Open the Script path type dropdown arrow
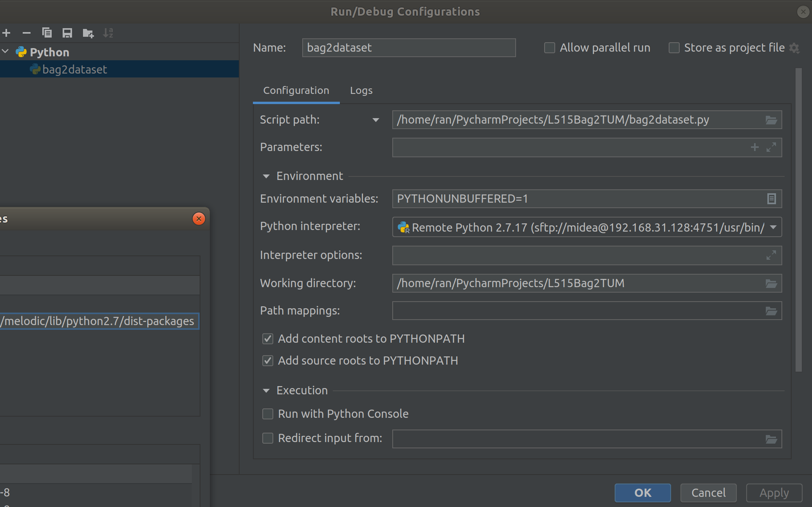 click(375, 120)
